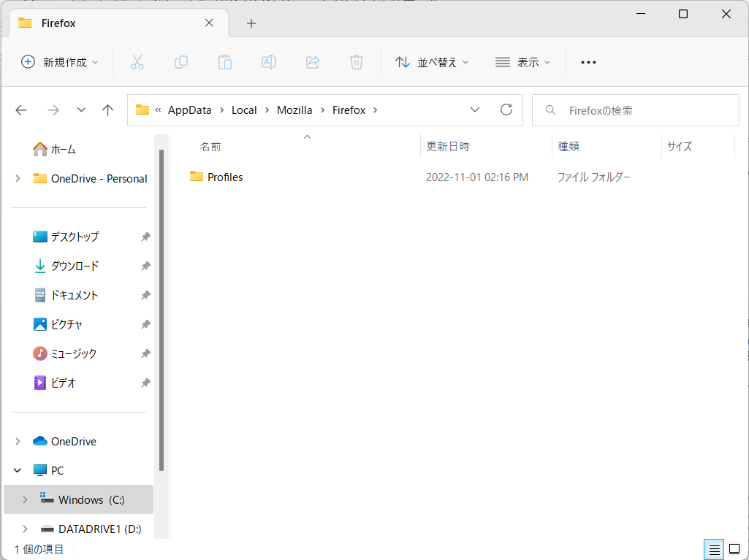Click chevron after Firefox in breadcrumb

pyautogui.click(x=376, y=110)
